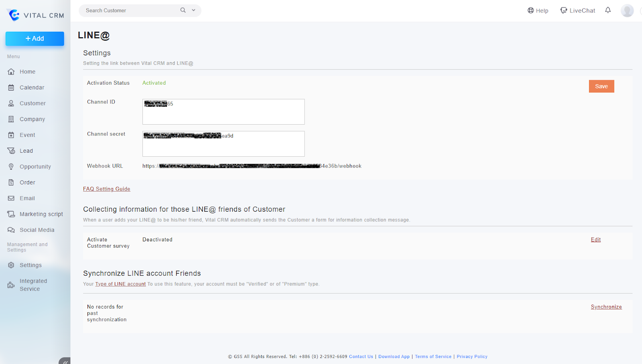Open Email menu label

pyautogui.click(x=27, y=198)
